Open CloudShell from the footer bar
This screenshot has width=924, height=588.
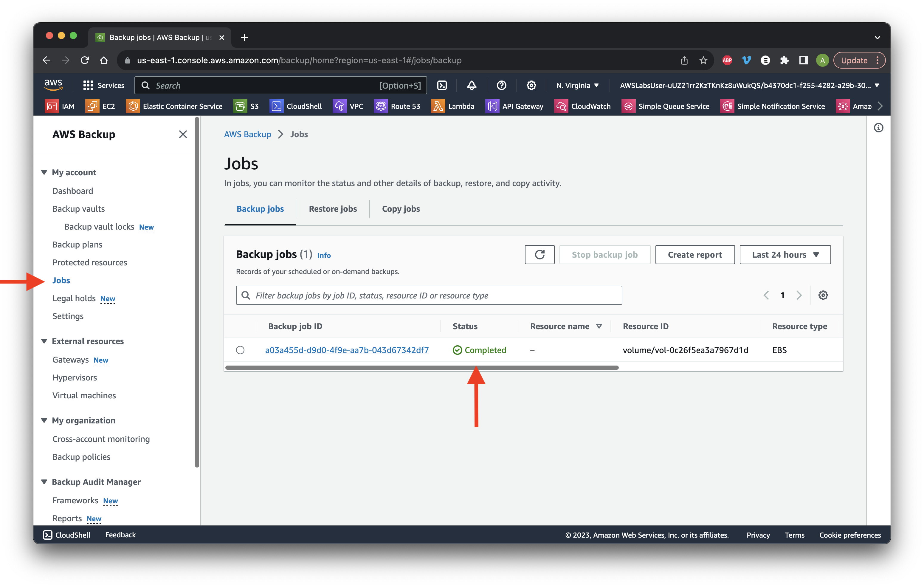point(67,535)
